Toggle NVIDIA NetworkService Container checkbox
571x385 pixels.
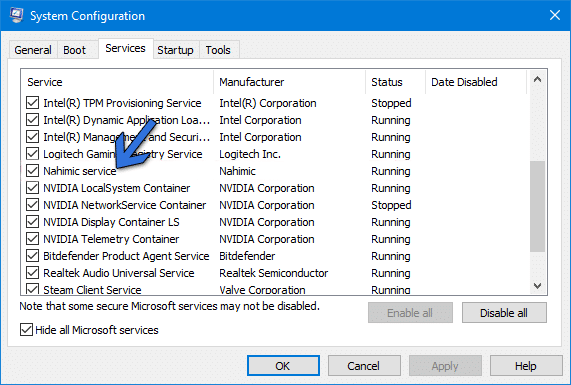pos(32,205)
